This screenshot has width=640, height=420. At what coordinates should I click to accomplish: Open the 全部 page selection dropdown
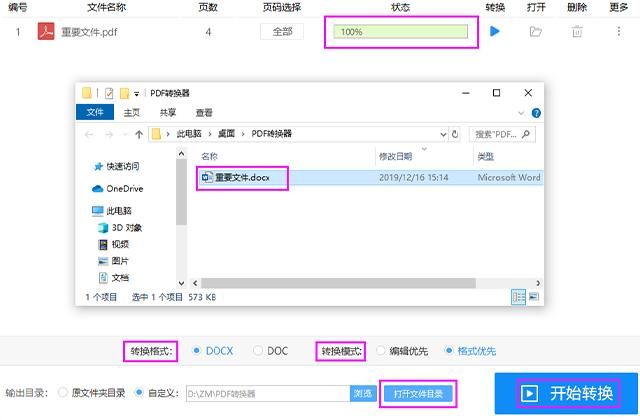(x=282, y=31)
